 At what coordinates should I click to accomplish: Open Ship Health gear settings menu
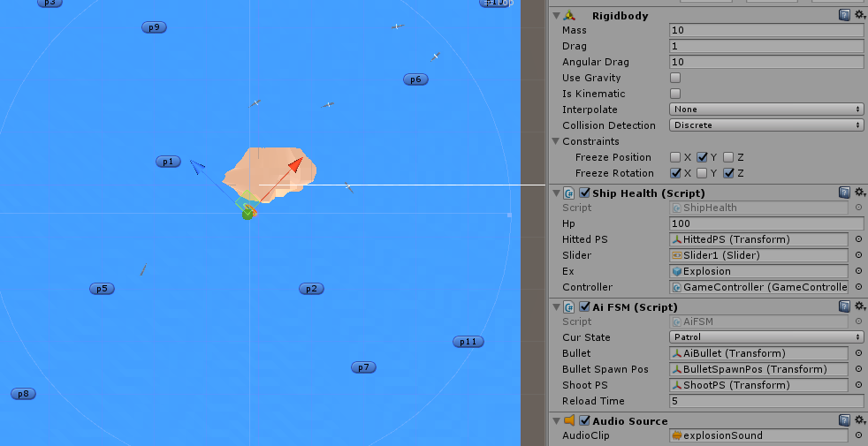(x=860, y=193)
